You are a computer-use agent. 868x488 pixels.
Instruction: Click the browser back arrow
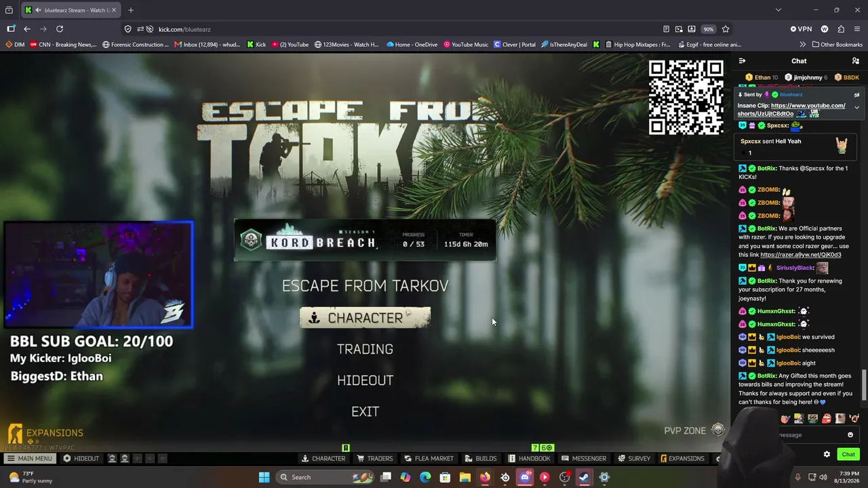pyautogui.click(x=27, y=29)
